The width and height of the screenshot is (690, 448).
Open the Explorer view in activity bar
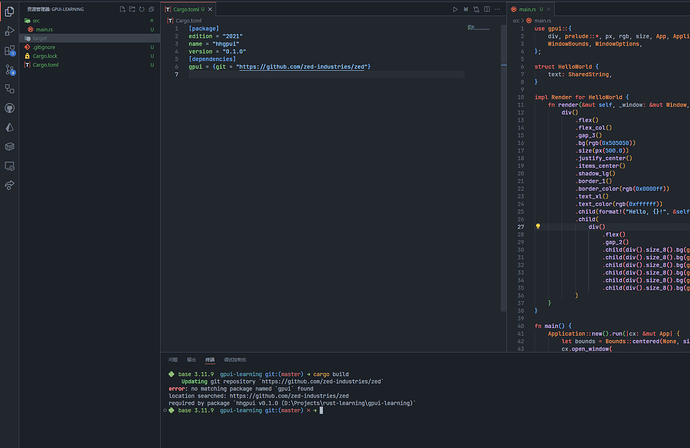(9, 11)
